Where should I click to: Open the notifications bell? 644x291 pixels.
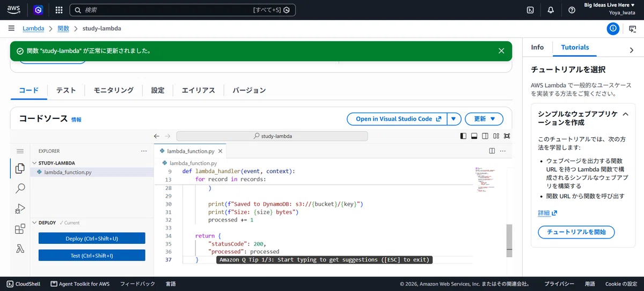551,10
